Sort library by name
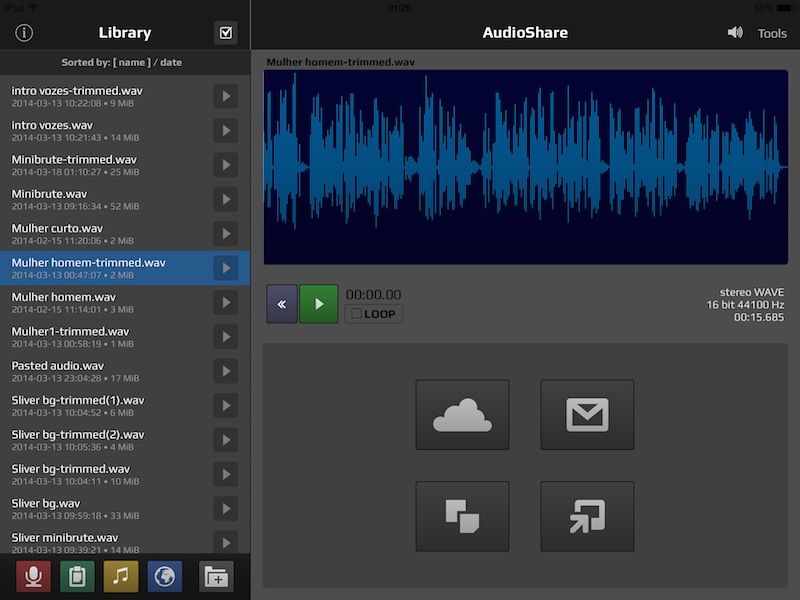 (132, 62)
